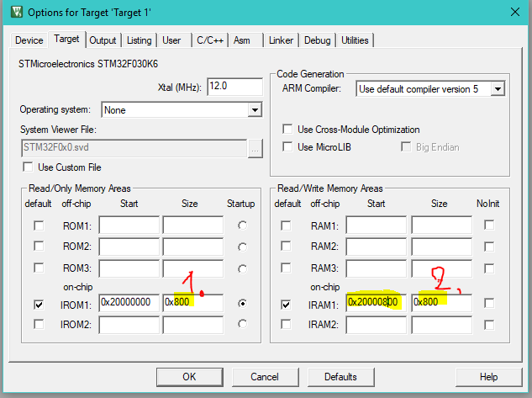Open the ARM Compiler version dropdown
532x398 pixels.
[498, 89]
